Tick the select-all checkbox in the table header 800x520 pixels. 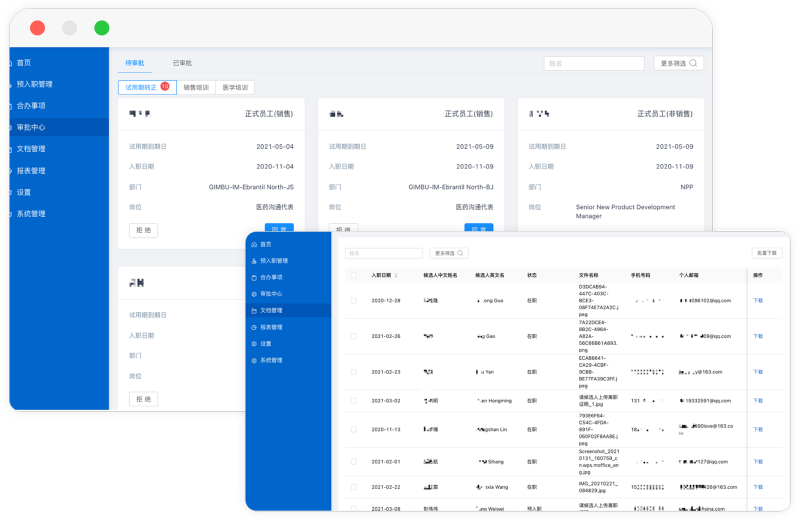coord(353,275)
